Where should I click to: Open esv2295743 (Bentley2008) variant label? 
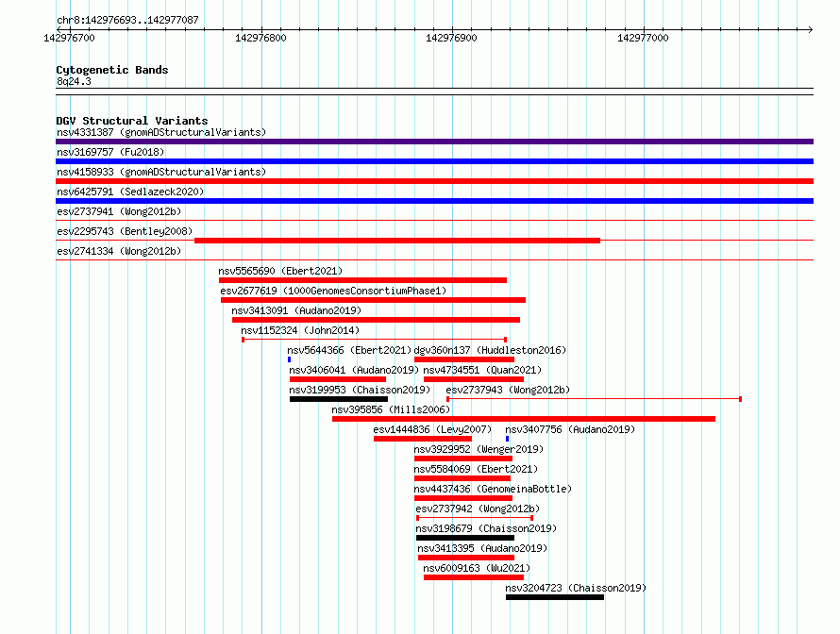125,231
